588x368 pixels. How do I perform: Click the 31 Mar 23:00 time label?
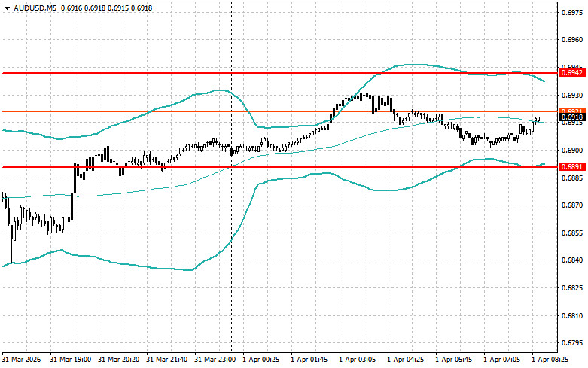[x=215, y=360]
